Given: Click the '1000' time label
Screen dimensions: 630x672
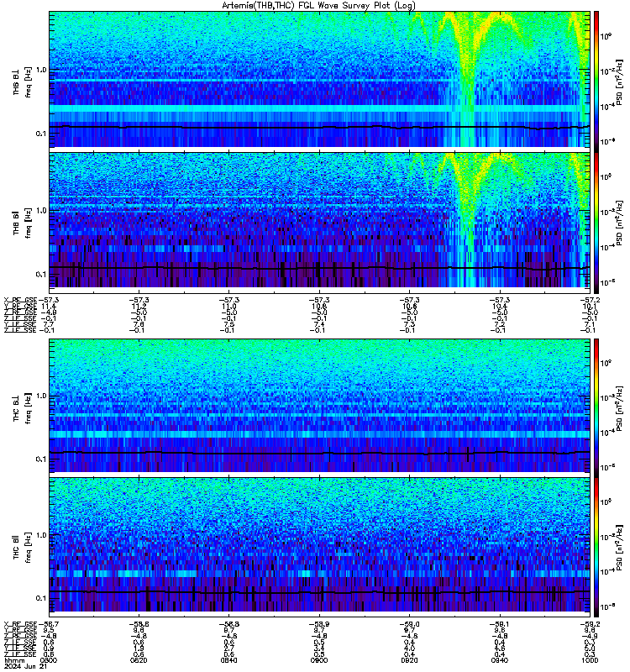Looking at the screenshot, I should [x=590, y=660].
